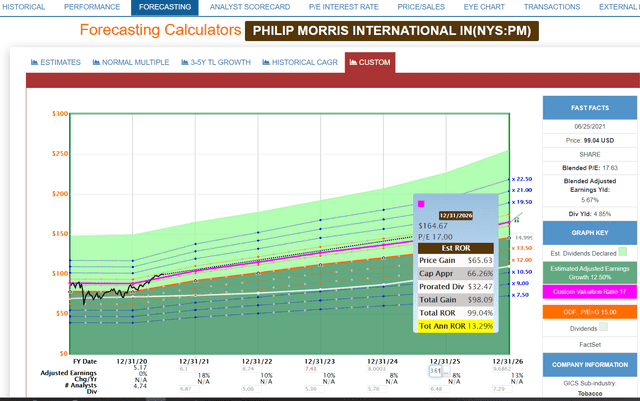
Task: Open the ANALYST SCORECARD tab
Action: click(250, 7)
